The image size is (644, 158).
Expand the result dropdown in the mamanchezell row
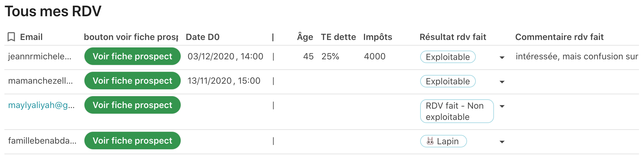tap(502, 82)
